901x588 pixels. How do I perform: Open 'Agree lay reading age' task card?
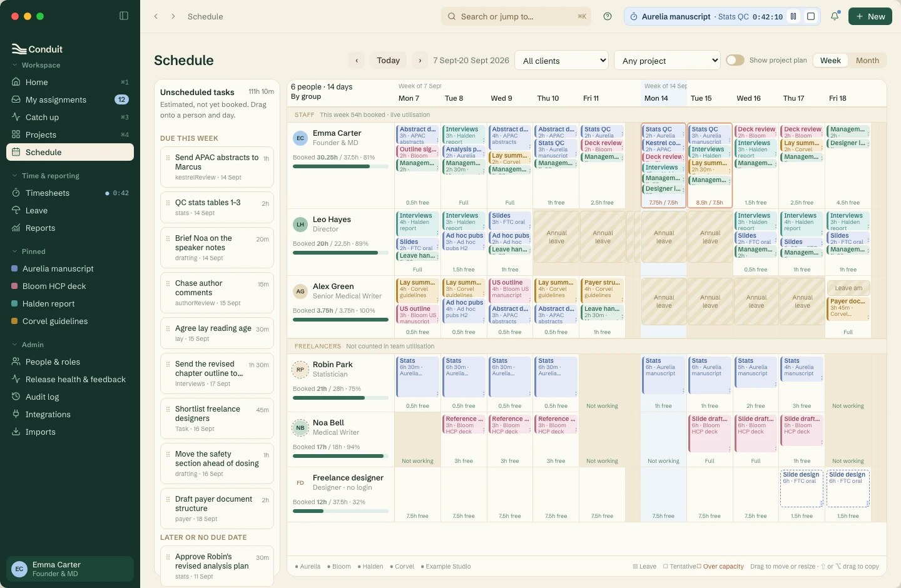217,333
